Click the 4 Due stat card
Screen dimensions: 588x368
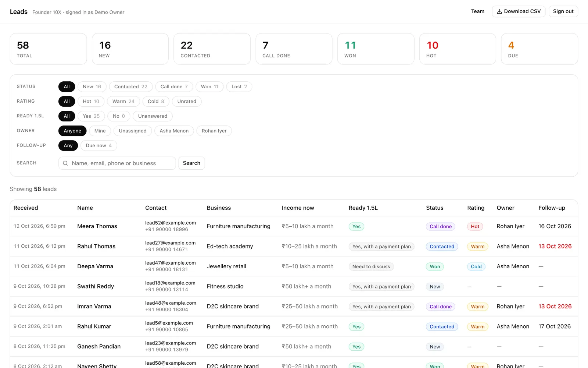tap(539, 49)
